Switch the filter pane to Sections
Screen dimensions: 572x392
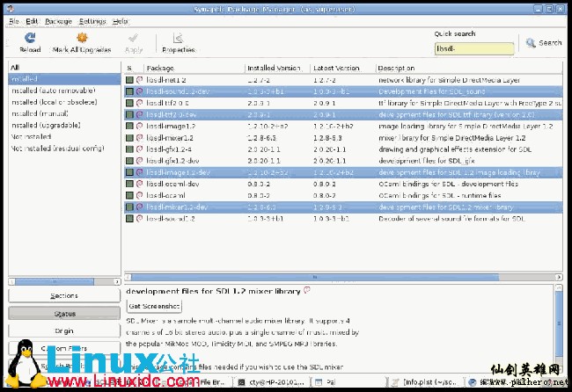(x=63, y=296)
